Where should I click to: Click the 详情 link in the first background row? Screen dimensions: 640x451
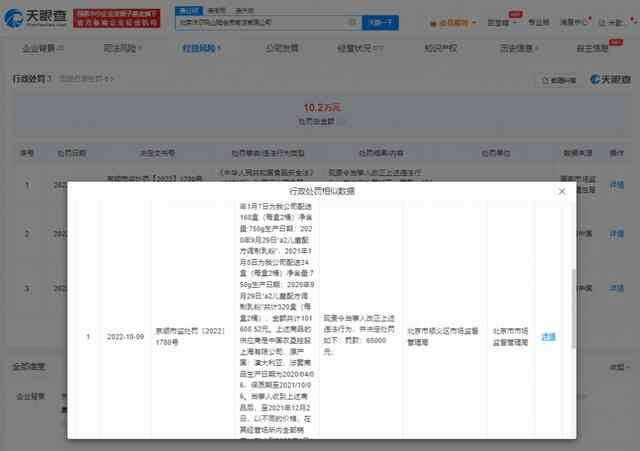click(x=616, y=184)
